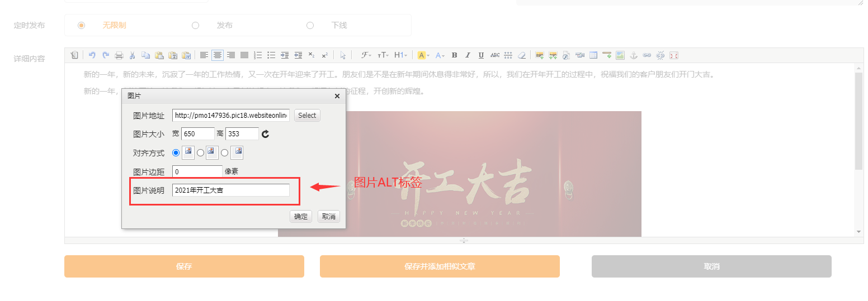Remove hyperlink with the unlink icon
This screenshot has width=868, height=301.
661,55
